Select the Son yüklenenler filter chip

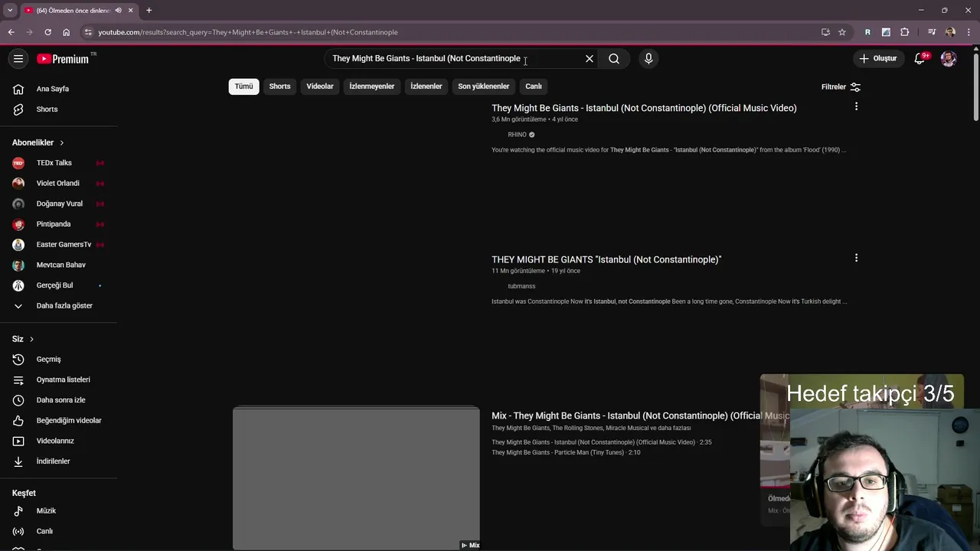(484, 86)
